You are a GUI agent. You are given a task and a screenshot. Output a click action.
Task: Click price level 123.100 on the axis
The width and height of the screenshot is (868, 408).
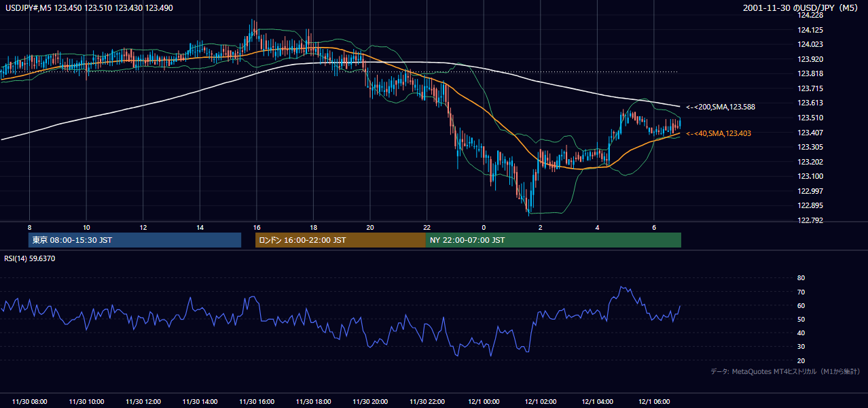click(811, 176)
